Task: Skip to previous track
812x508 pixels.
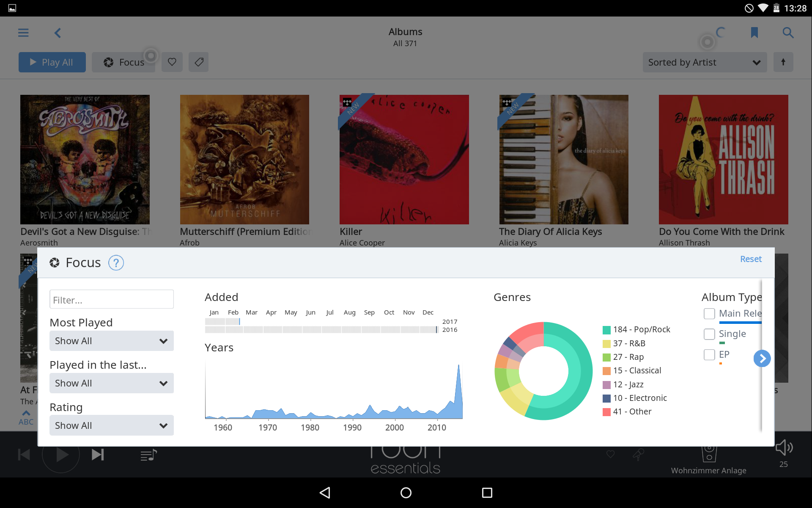Action: click(x=24, y=455)
